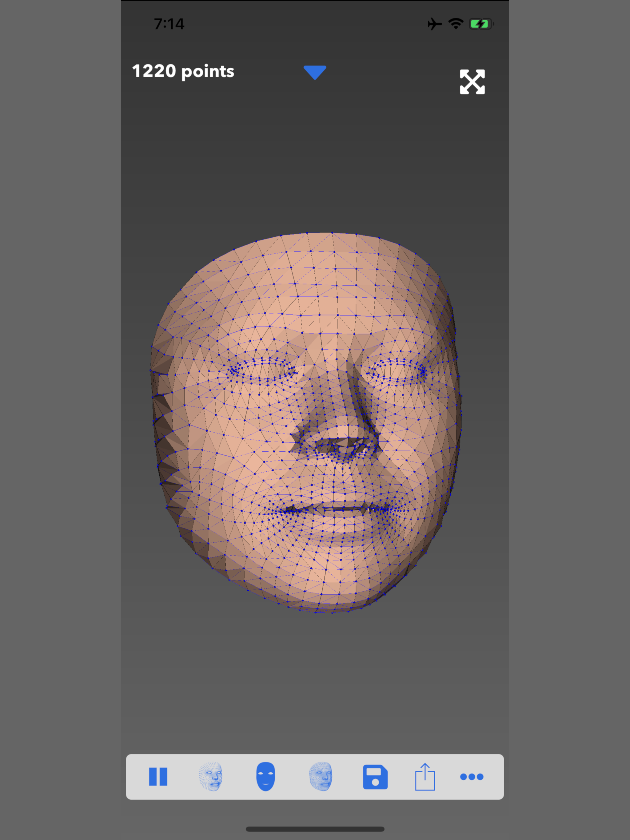This screenshot has width=630, height=840.
Task: Open the share sheet icon
Action: (x=425, y=777)
